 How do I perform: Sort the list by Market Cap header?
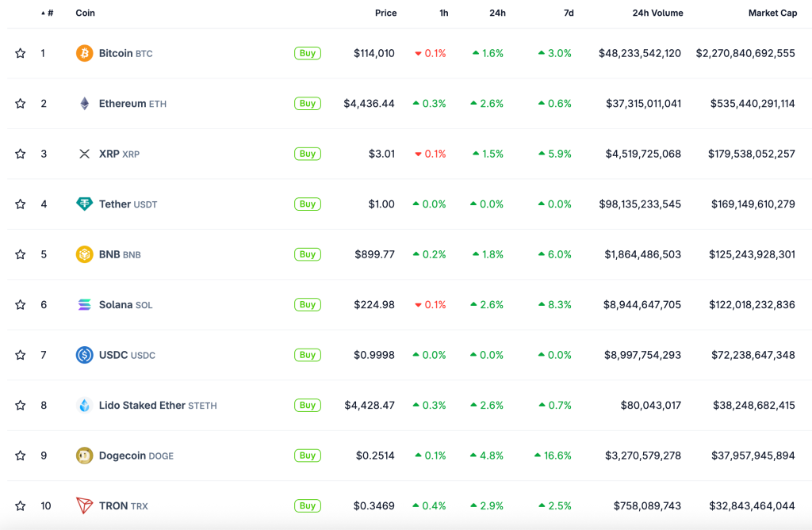772,13
